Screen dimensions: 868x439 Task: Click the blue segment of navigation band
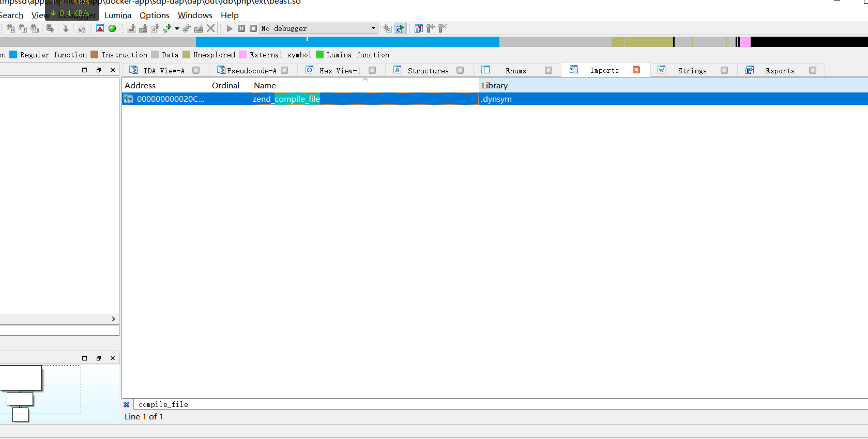click(347, 42)
